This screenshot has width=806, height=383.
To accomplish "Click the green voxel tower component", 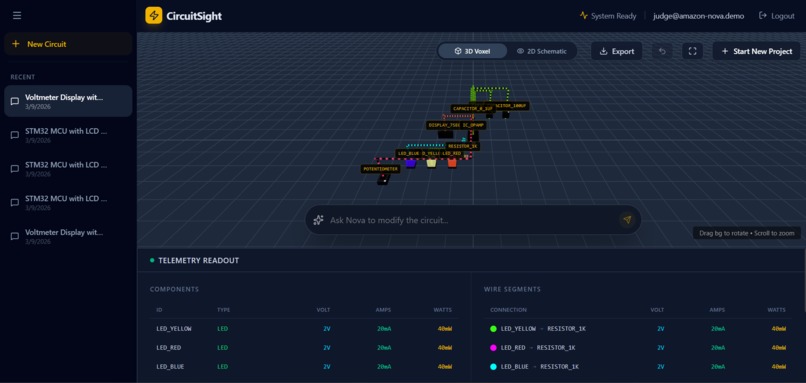I will tap(473, 94).
